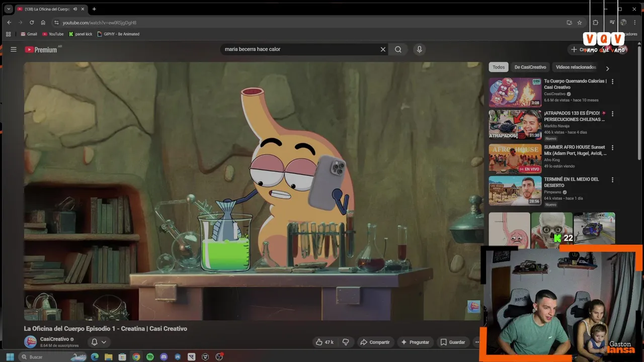Open SUMMER AFRO HOUSE live stream thumbnail
This screenshot has height=362, width=644.
click(x=515, y=158)
